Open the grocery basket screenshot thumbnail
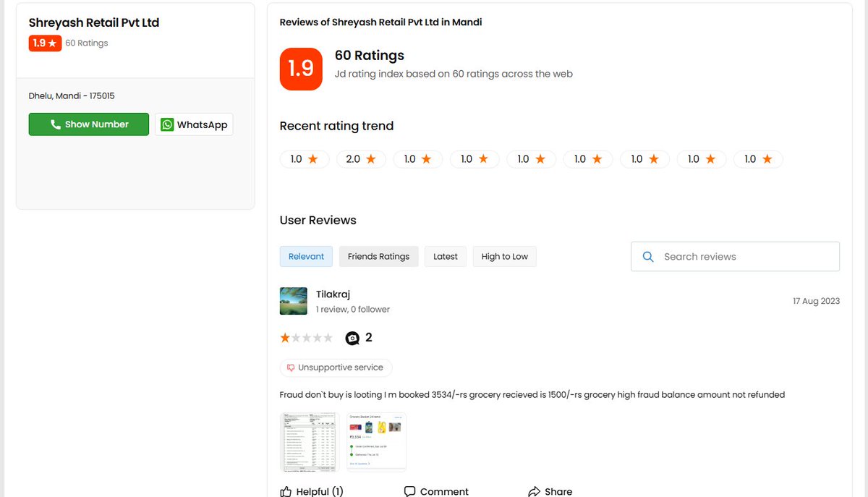The width and height of the screenshot is (868, 497). (x=376, y=441)
